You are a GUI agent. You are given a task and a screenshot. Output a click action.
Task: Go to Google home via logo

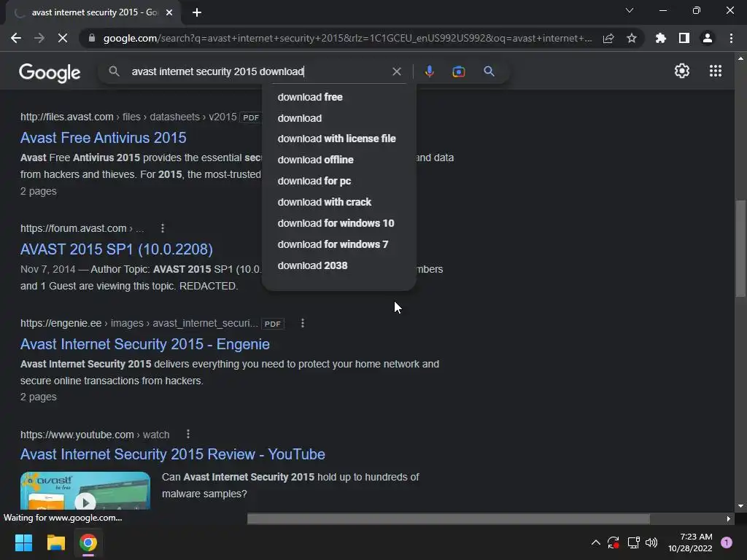click(x=50, y=72)
